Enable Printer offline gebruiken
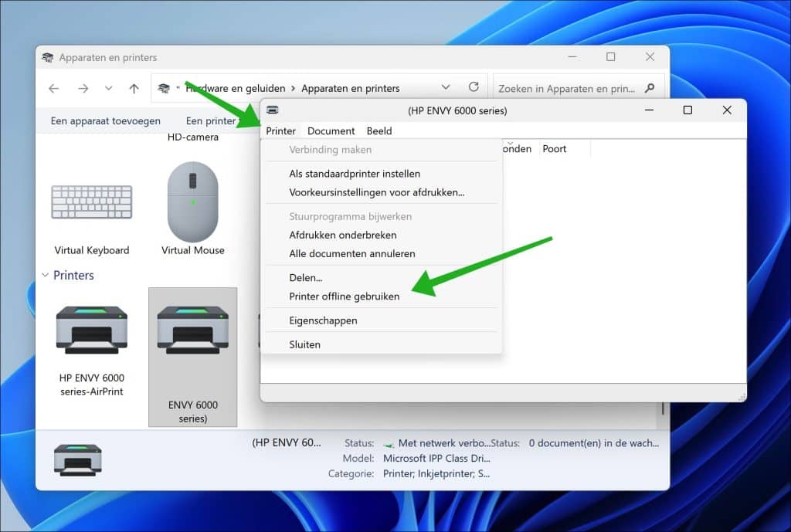Viewport: 791px width, 532px height. pos(345,296)
